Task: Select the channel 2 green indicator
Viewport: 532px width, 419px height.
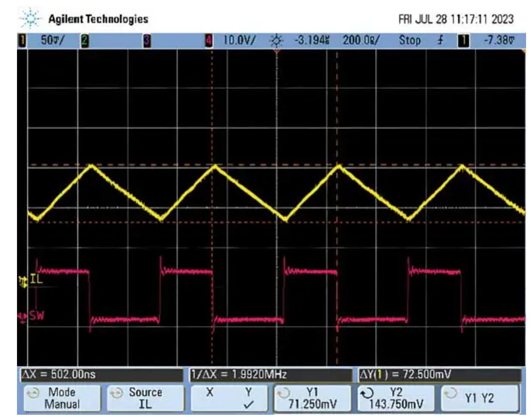Action: click(85, 41)
